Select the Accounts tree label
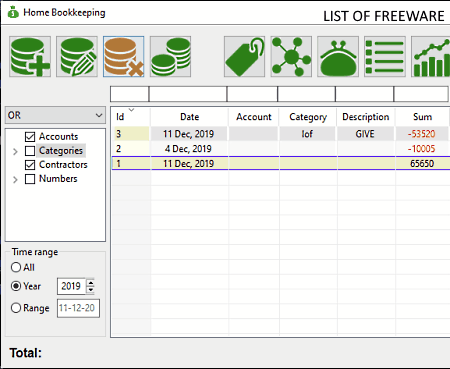Image resolution: width=450 pixels, height=369 pixels. 58,137
